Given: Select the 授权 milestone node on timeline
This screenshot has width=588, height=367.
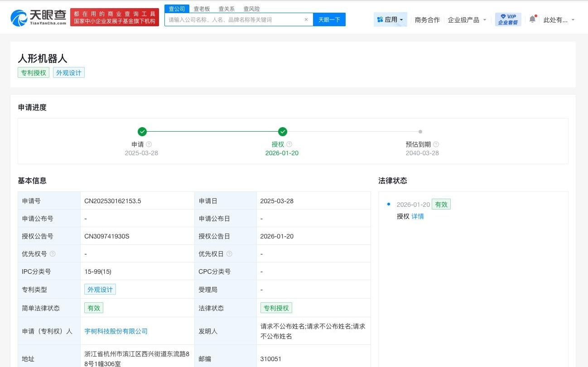Looking at the screenshot, I should (x=282, y=132).
